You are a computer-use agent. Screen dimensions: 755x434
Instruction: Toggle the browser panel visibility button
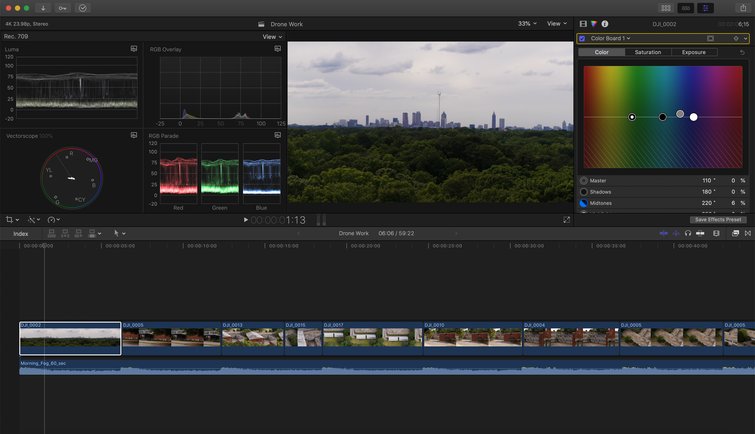point(666,8)
